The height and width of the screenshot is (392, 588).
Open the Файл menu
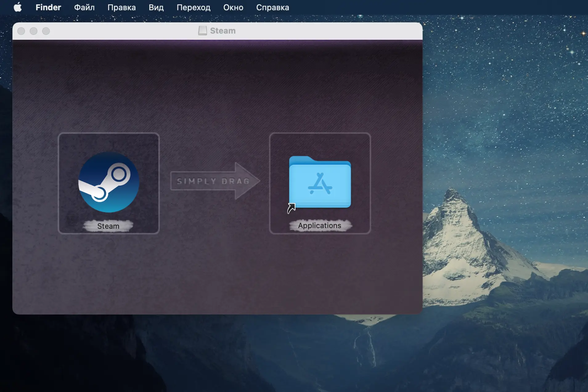coord(84,7)
